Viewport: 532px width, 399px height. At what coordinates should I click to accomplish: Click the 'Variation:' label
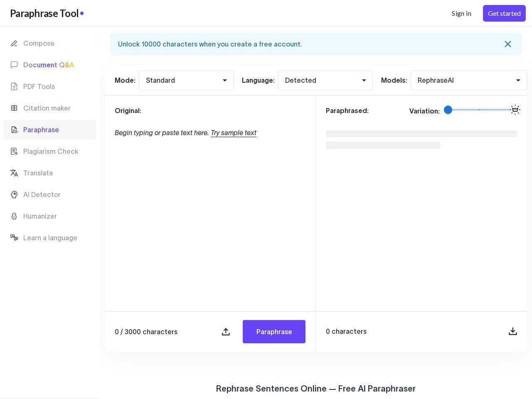(x=424, y=111)
